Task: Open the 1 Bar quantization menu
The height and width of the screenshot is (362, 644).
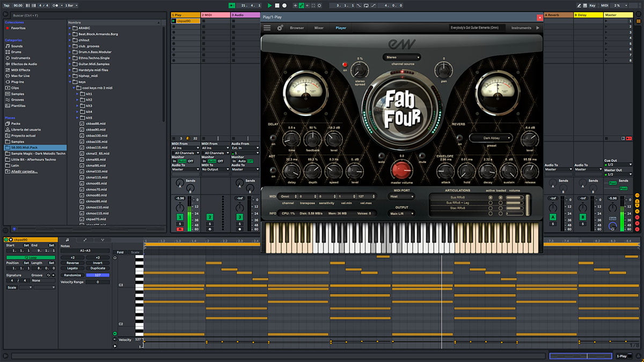Action: (70, 5)
